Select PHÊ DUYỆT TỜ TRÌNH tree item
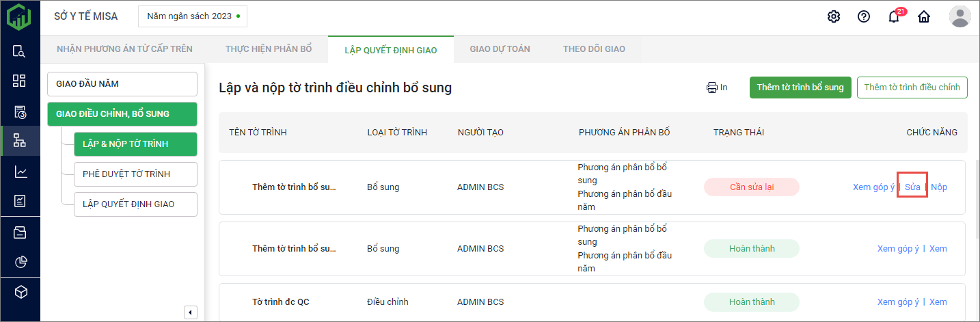980x322 pixels. tap(135, 174)
